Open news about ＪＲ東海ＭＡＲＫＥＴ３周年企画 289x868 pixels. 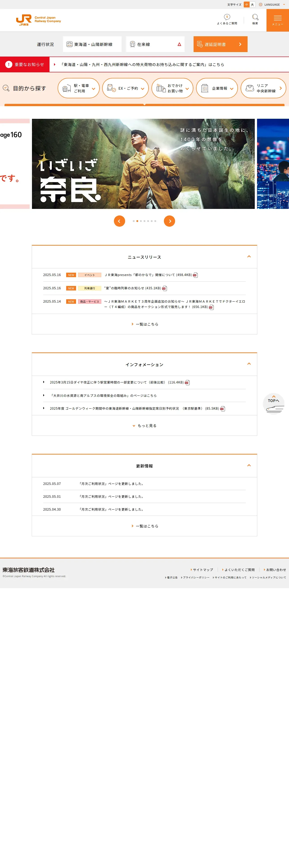[x=175, y=304]
